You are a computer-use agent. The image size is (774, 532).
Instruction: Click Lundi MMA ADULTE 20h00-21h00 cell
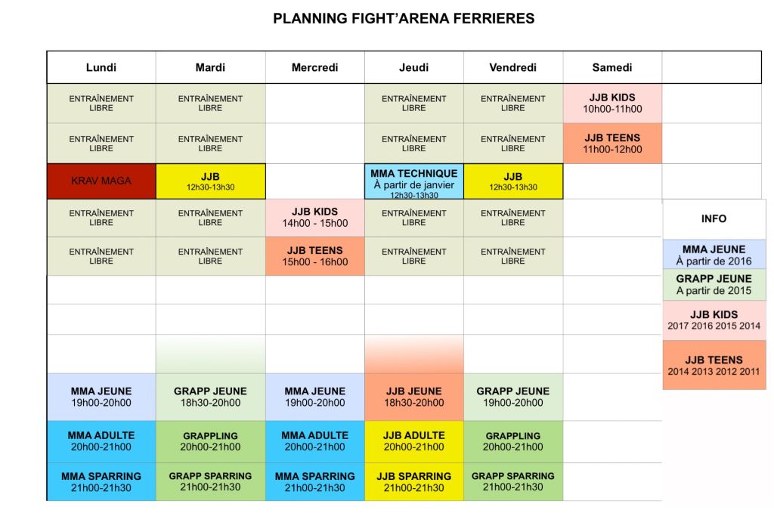tap(102, 441)
